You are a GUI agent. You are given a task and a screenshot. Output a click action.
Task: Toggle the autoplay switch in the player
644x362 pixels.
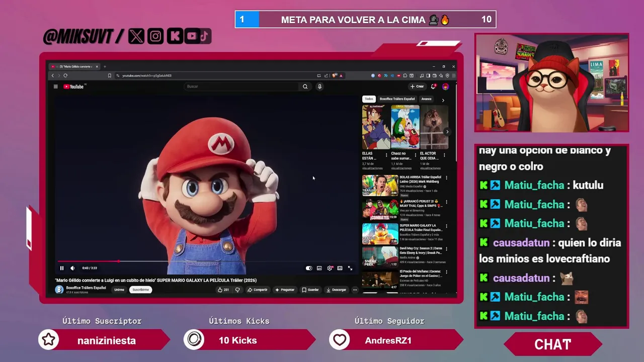point(309,268)
